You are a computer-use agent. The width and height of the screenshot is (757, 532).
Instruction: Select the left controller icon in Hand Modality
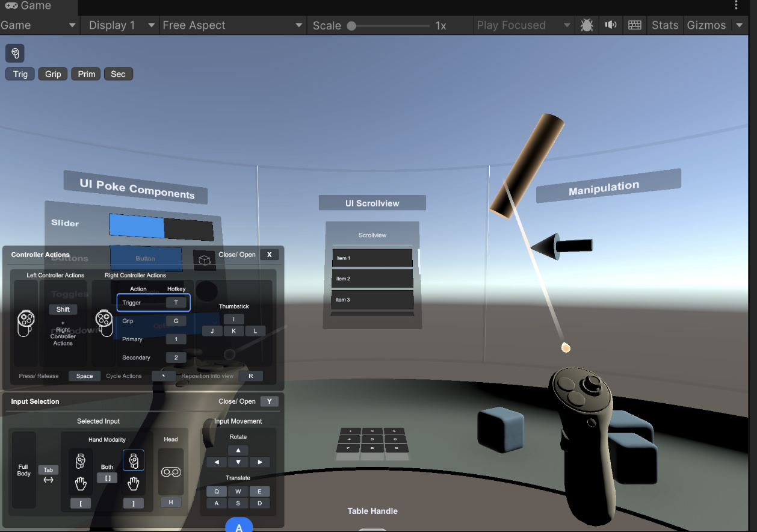(81, 460)
